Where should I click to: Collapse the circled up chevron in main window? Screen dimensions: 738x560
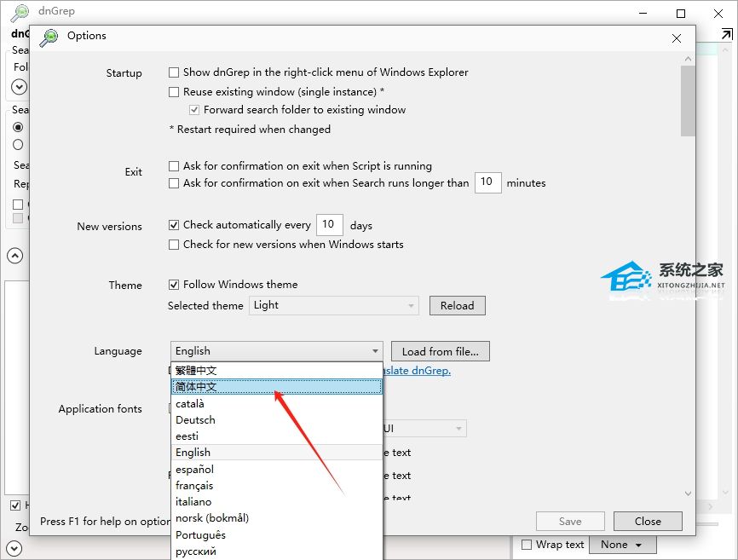pos(15,256)
